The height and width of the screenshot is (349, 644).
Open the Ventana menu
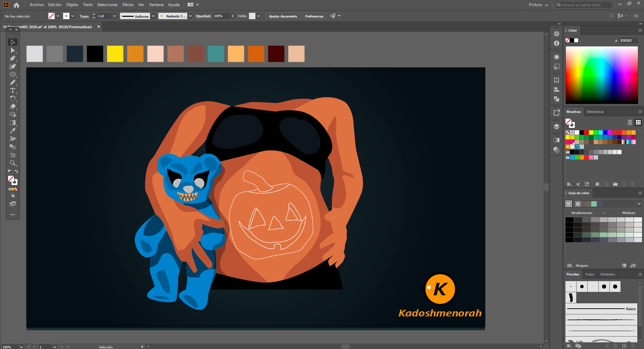click(x=156, y=5)
